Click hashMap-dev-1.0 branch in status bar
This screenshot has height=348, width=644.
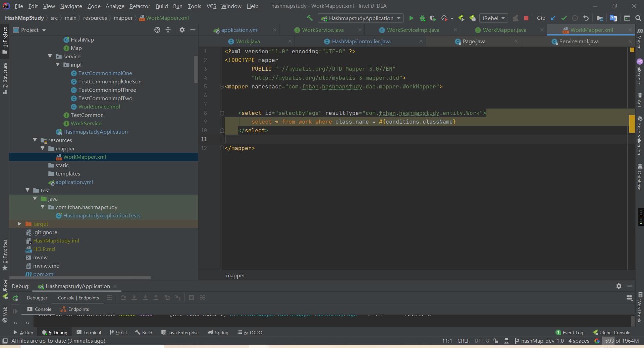[x=539, y=341]
